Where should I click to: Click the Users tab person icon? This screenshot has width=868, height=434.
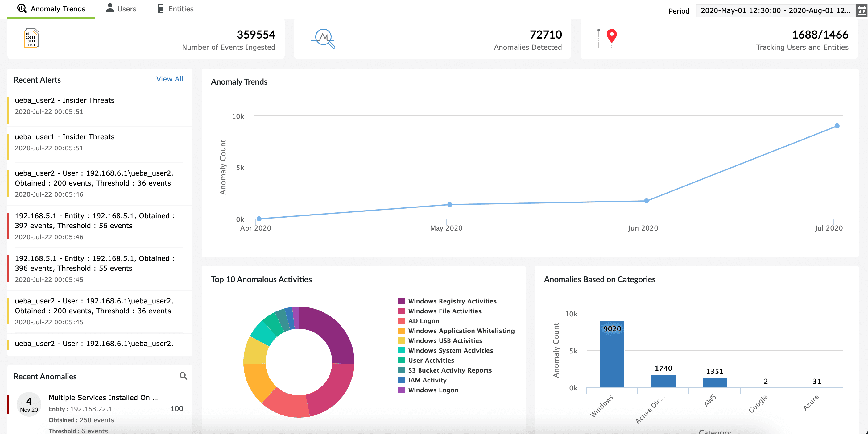pos(110,8)
